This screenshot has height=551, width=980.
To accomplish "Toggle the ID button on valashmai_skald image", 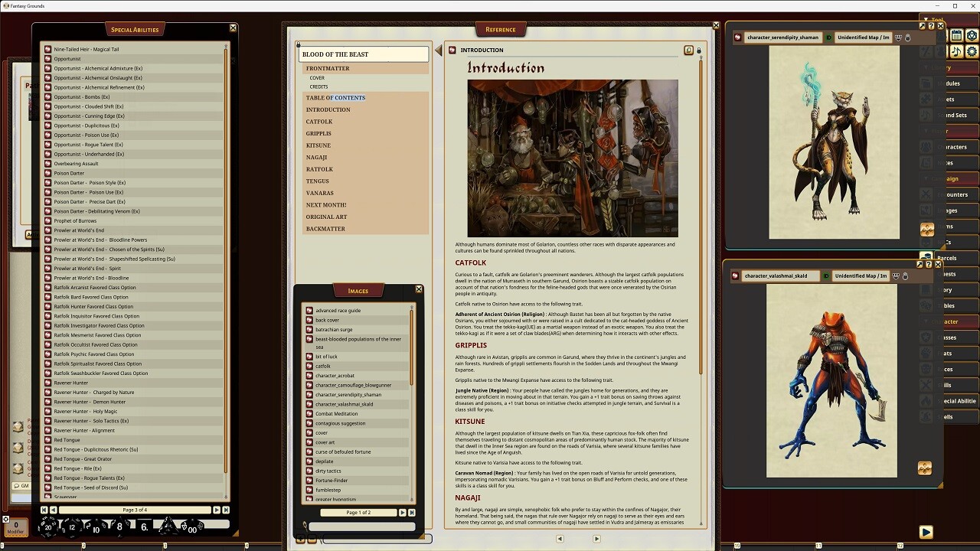I will [x=825, y=276].
